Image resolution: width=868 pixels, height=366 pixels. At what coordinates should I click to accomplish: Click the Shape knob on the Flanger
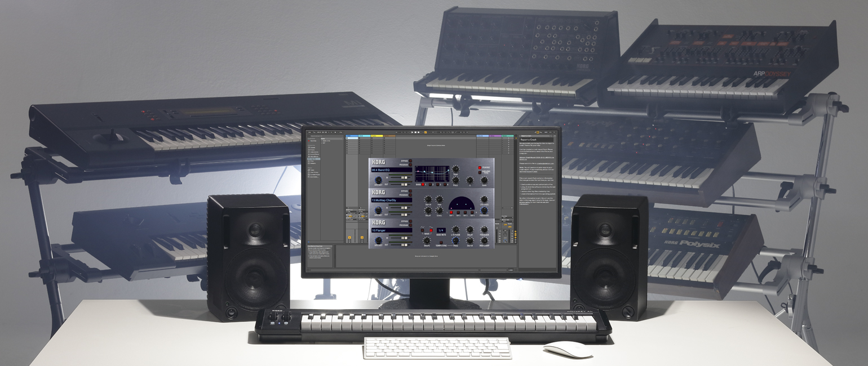click(427, 241)
